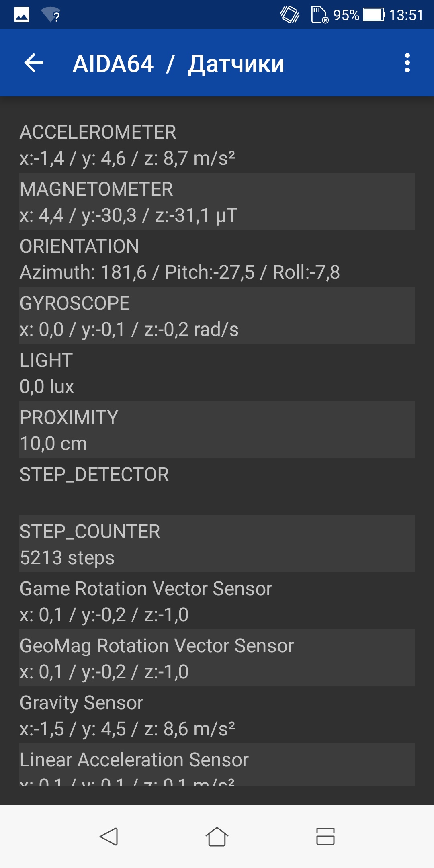The height and width of the screenshot is (868, 434).
Task: Select Game Rotation Vector Sensor entry
Action: click(217, 601)
